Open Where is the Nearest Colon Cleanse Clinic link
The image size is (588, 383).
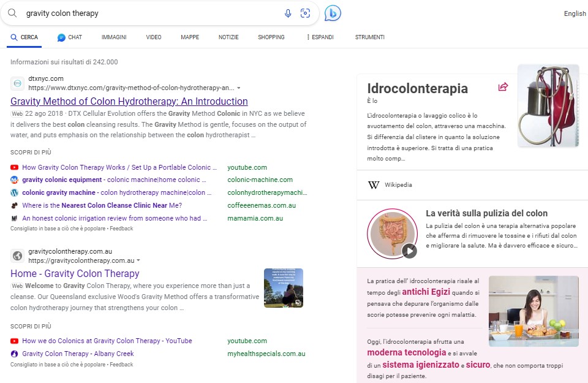pyautogui.click(x=102, y=205)
